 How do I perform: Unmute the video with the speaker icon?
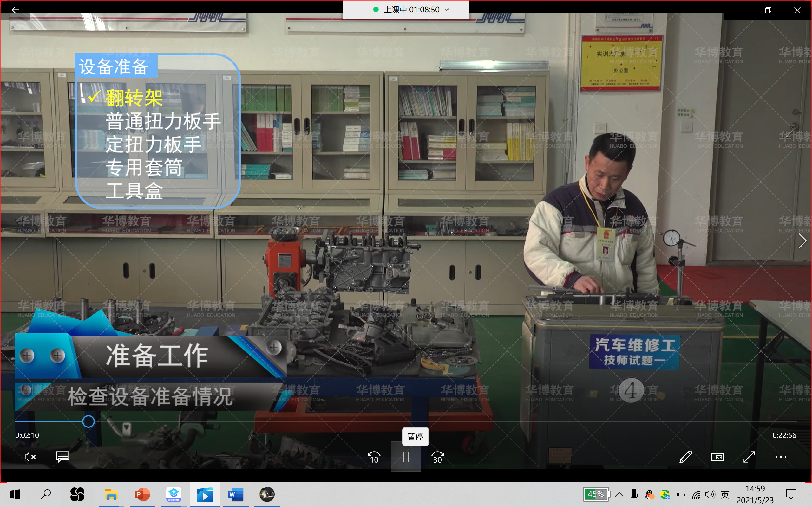click(x=30, y=457)
